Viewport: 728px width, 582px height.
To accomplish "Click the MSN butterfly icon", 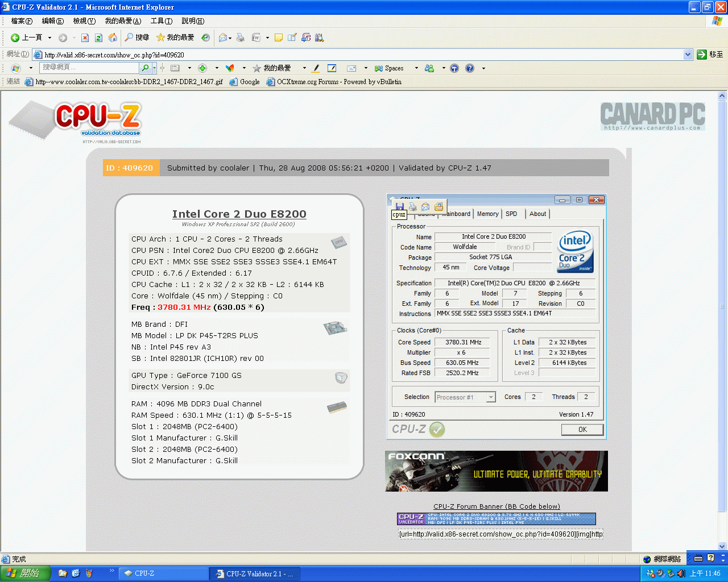I will pos(230,68).
